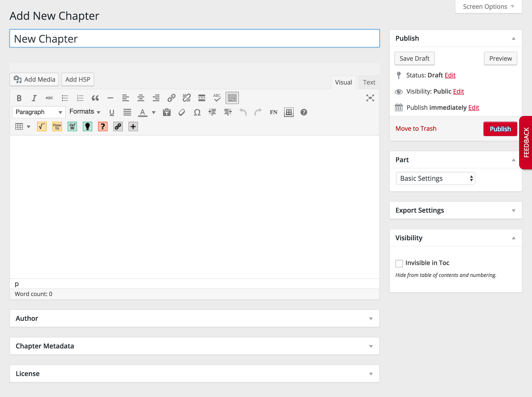Insert Read More tag
The height and width of the screenshot is (397, 532).
pos(202,98)
